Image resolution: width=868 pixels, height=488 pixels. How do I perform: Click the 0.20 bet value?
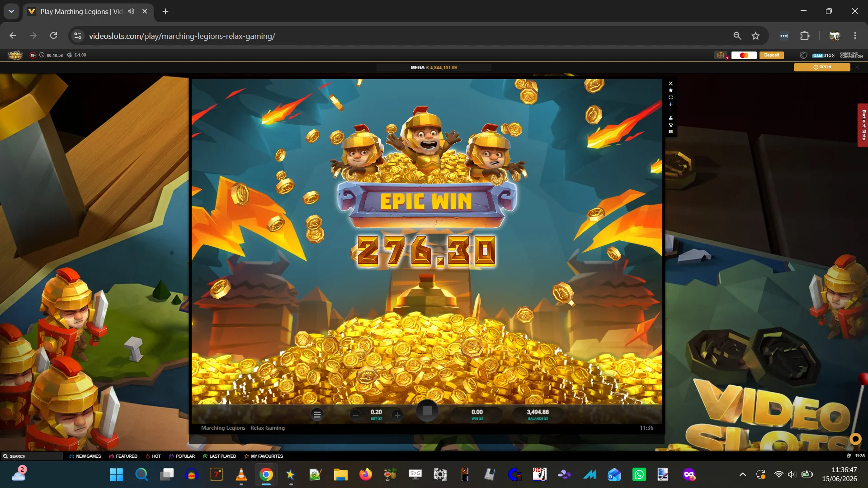(x=376, y=412)
